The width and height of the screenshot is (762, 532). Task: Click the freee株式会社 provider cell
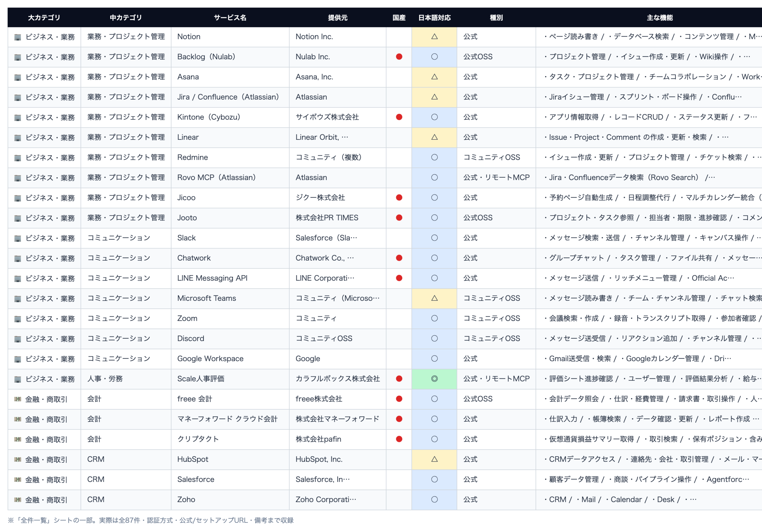[x=338, y=399]
